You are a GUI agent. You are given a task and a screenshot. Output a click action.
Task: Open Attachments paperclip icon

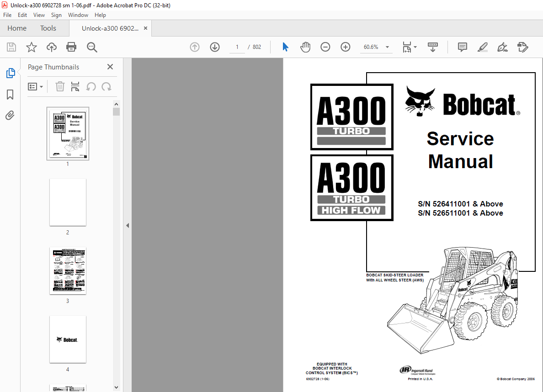[10, 115]
